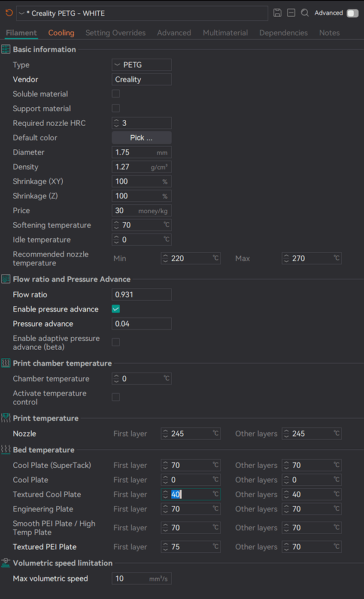
Task: Click the Pick ... default color button
Action: pos(142,138)
